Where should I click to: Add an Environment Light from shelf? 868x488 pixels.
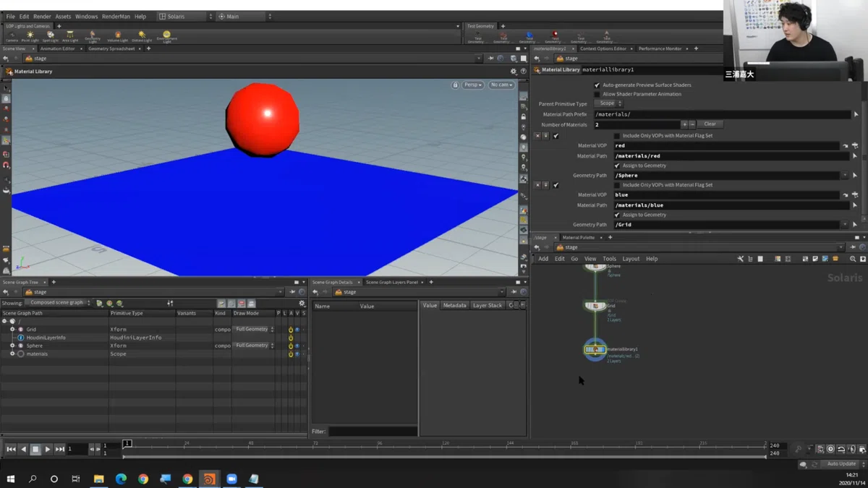coord(166,36)
